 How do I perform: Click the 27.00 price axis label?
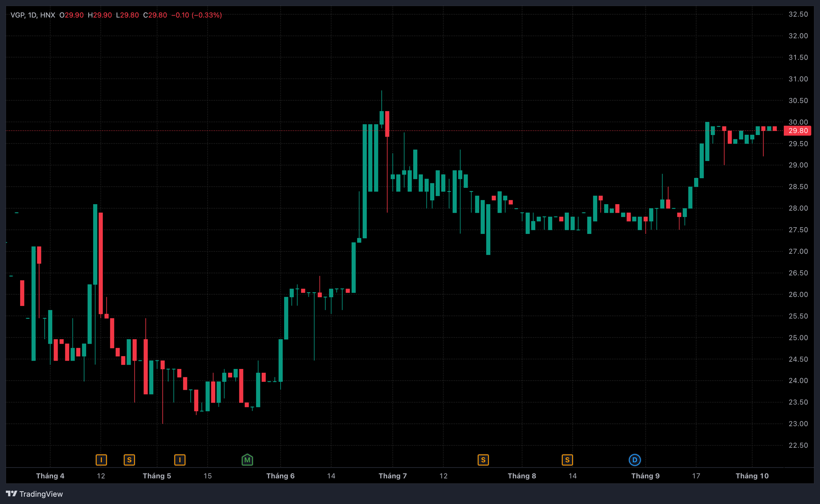click(798, 251)
